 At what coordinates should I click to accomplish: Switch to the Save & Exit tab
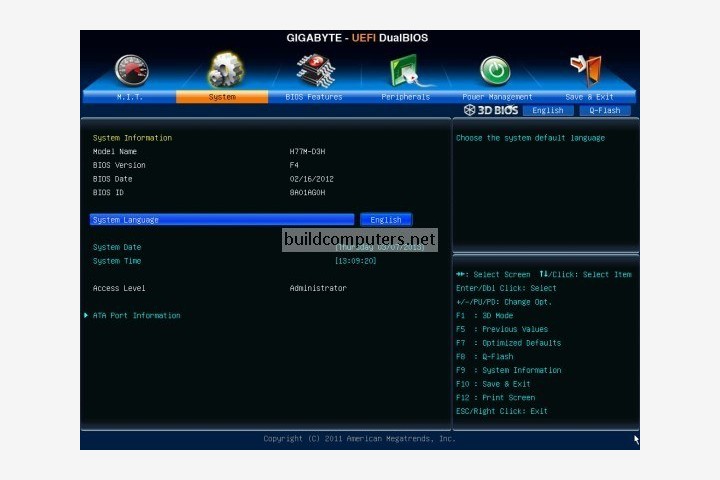(589, 97)
